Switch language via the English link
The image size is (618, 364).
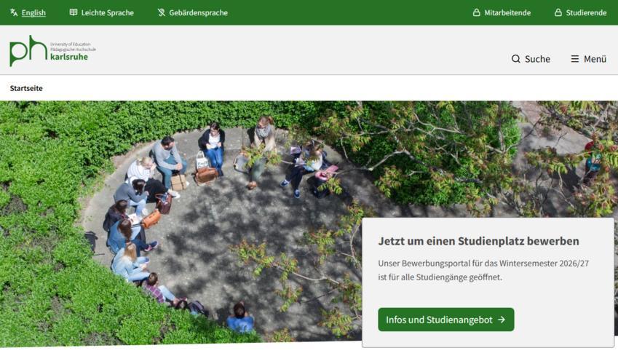click(33, 12)
